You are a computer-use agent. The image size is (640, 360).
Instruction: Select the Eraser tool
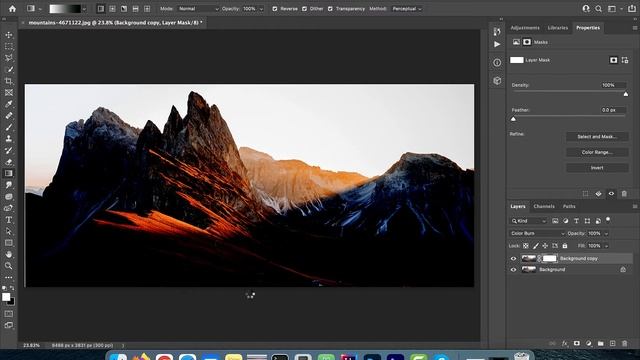pyautogui.click(x=9, y=162)
